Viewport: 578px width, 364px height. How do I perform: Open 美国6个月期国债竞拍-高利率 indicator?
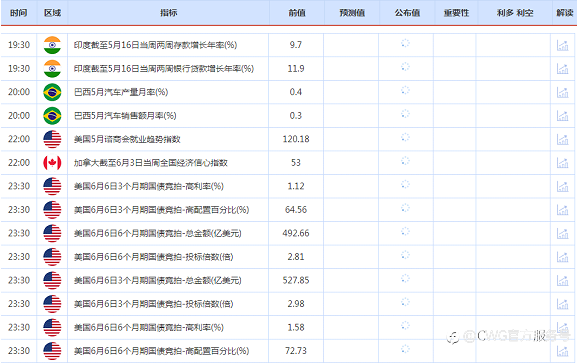pyautogui.click(x=149, y=327)
